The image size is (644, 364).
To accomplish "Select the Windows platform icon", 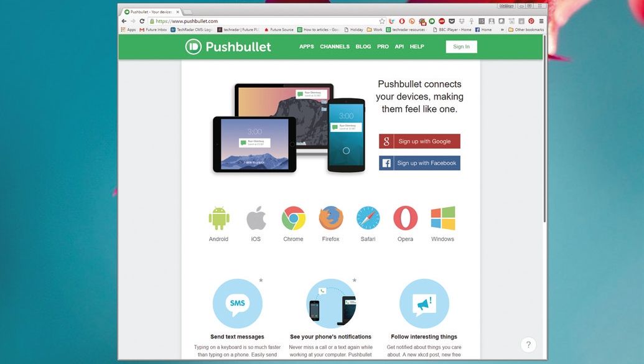I will pyautogui.click(x=443, y=218).
